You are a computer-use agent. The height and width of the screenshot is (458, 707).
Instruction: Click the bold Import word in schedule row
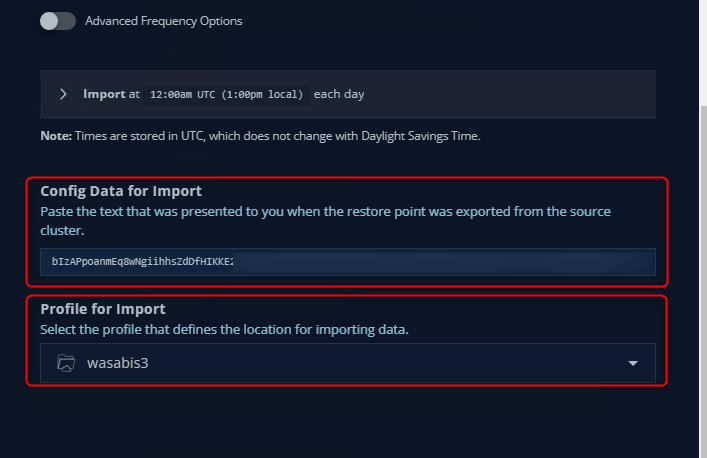(104, 94)
